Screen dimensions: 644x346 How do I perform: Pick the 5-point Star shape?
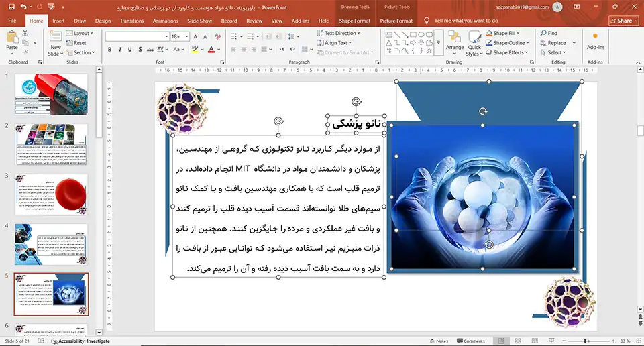click(x=429, y=51)
